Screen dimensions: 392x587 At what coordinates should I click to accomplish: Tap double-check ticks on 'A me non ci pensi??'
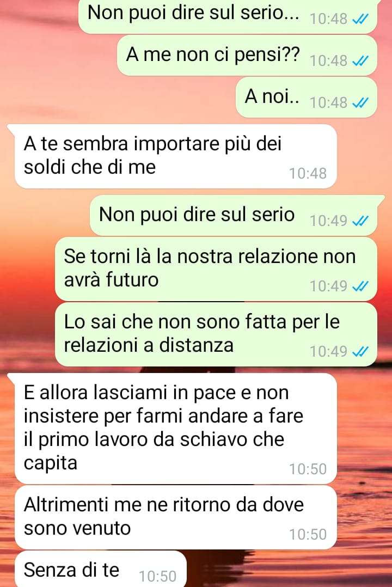pyautogui.click(x=361, y=60)
